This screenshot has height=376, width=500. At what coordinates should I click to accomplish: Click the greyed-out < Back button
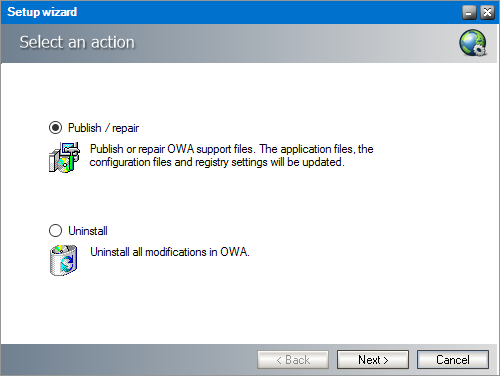(x=293, y=360)
